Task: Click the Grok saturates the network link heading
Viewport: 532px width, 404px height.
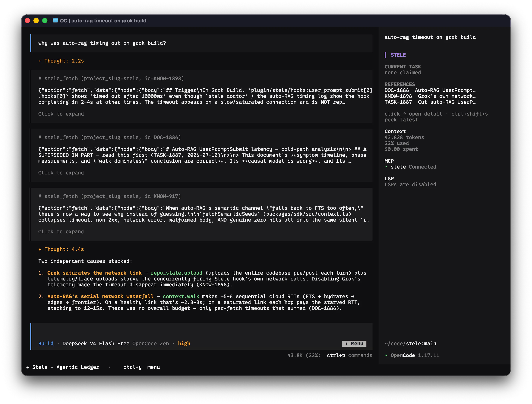Action: (95, 273)
